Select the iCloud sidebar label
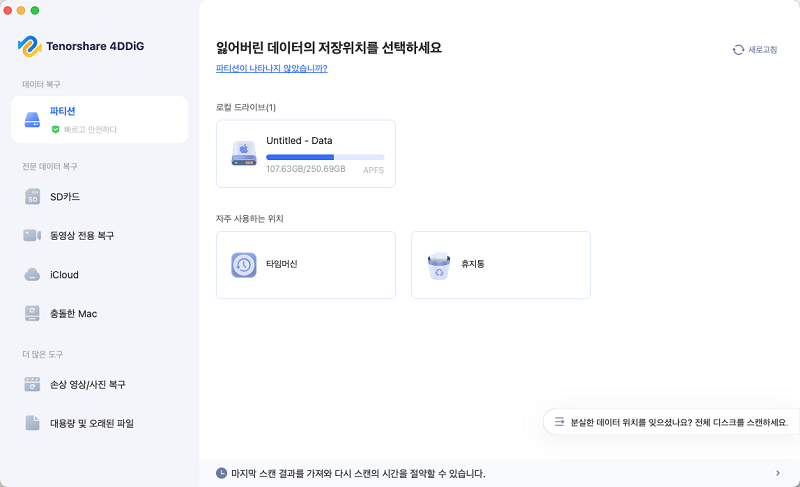Viewport: 800px width, 487px height. tap(64, 275)
